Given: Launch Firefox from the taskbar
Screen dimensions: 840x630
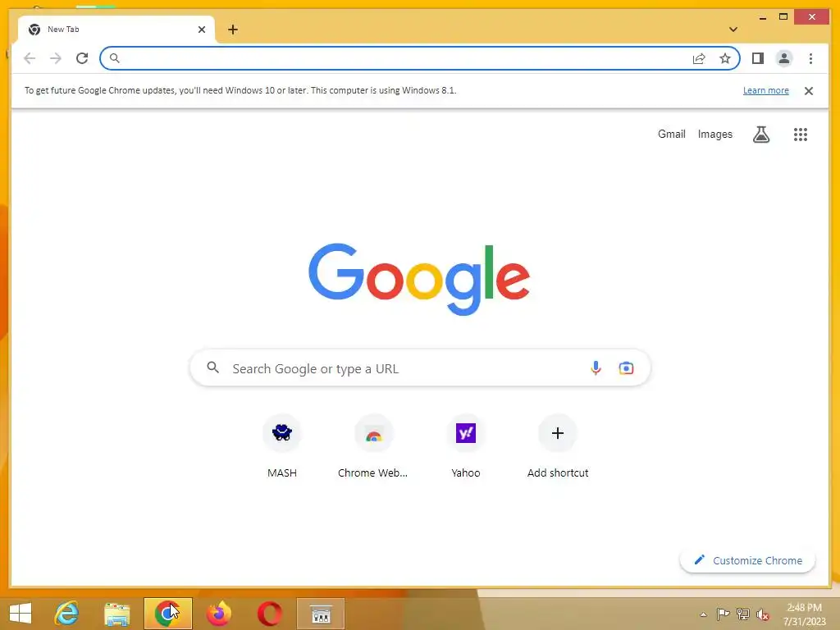Looking at the screenshot, I should pos(218,614).
